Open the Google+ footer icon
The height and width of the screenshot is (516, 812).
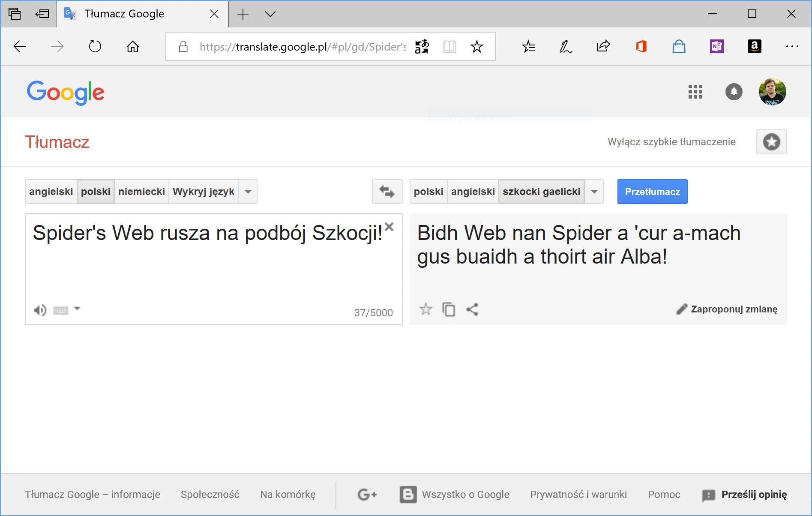(367, 495)
